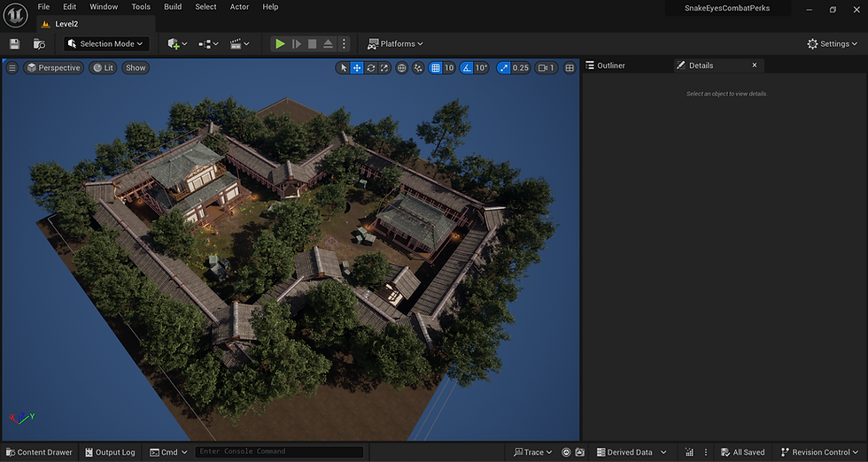Click the Eject from player button
868x462 pixels.
(329, 43)
